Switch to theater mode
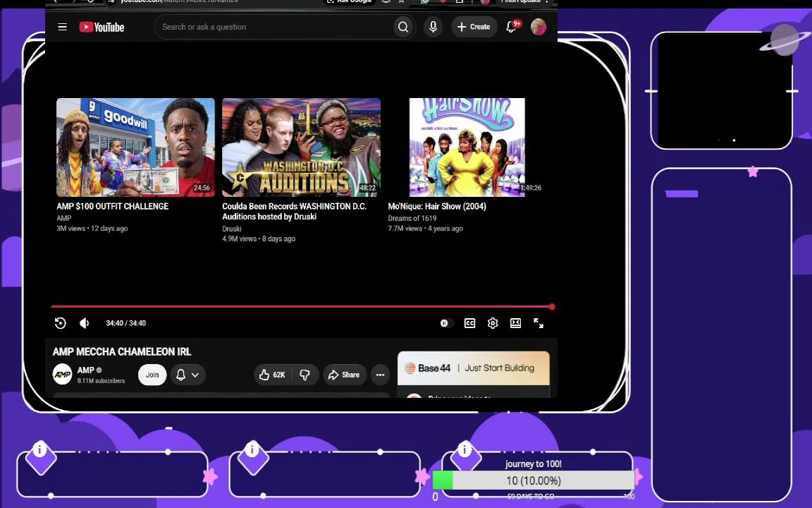 (515, 323)
